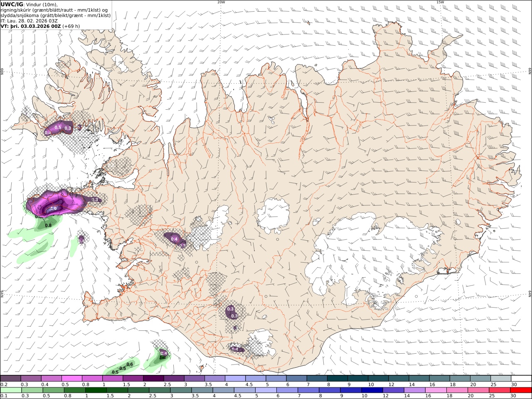Screen dimensions: 532x399
Task: Click the '0.8' green rain contour label
Action: (x=48, y=225)
